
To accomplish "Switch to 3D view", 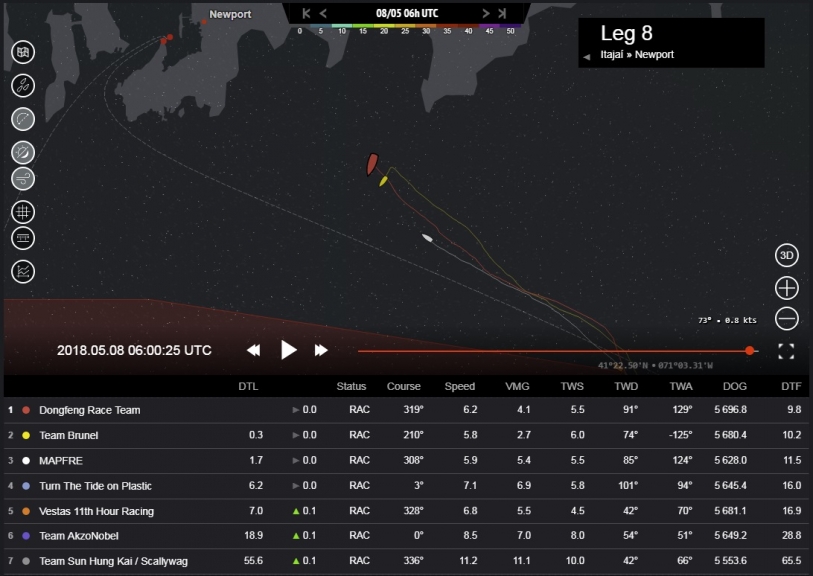I will (x=787, y=255).
